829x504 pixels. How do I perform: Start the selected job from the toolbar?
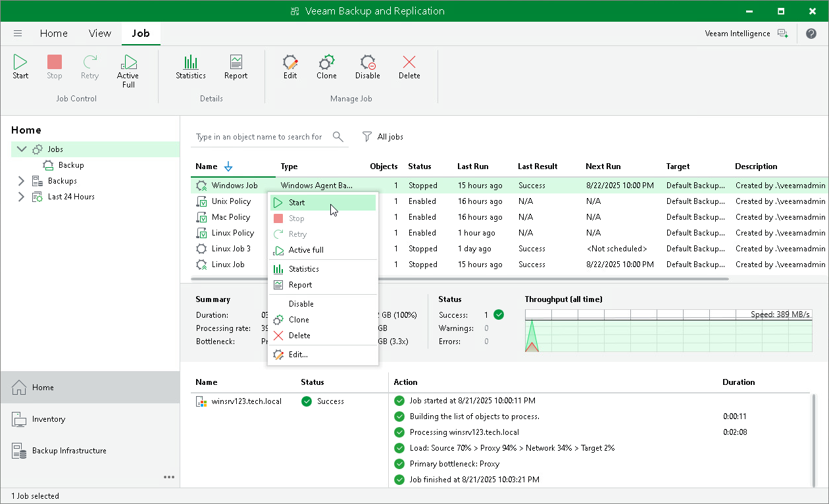coord(20,69)
